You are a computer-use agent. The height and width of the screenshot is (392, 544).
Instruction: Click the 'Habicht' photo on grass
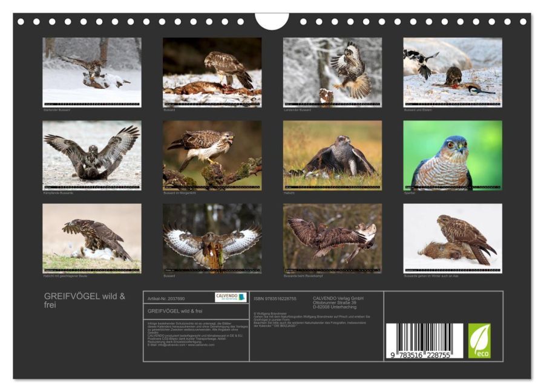[332, 155]
